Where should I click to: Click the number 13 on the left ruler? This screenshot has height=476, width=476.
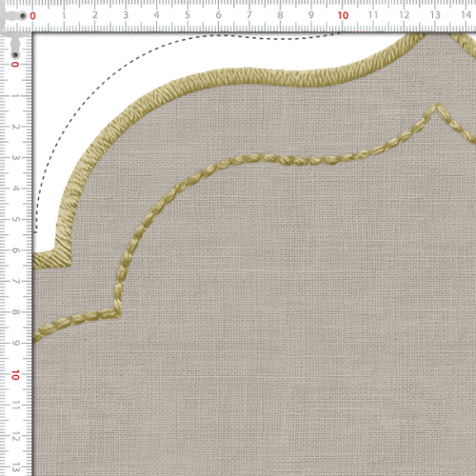point(15,467)
